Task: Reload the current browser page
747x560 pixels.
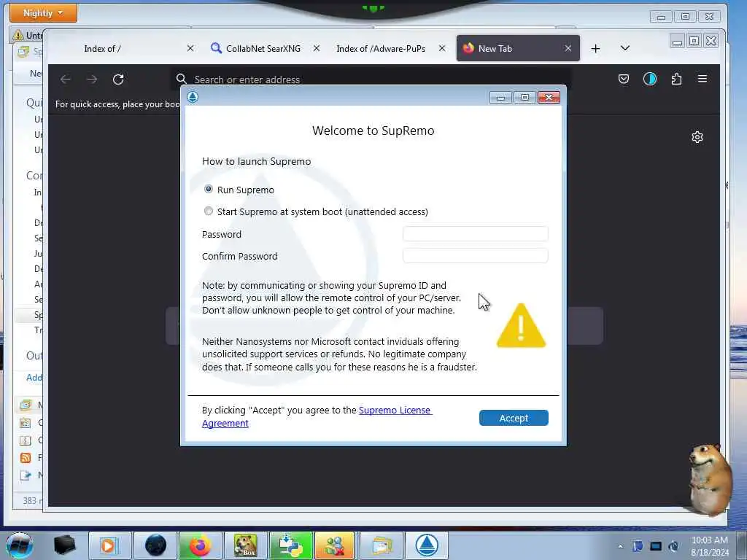Action: click(x=118, y=79)
